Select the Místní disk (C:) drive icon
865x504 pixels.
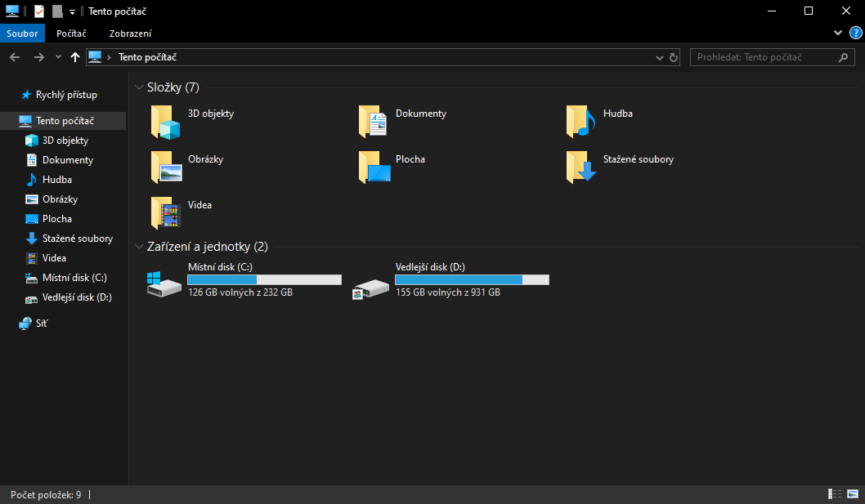pyautogui.click(x=164, y=283)
